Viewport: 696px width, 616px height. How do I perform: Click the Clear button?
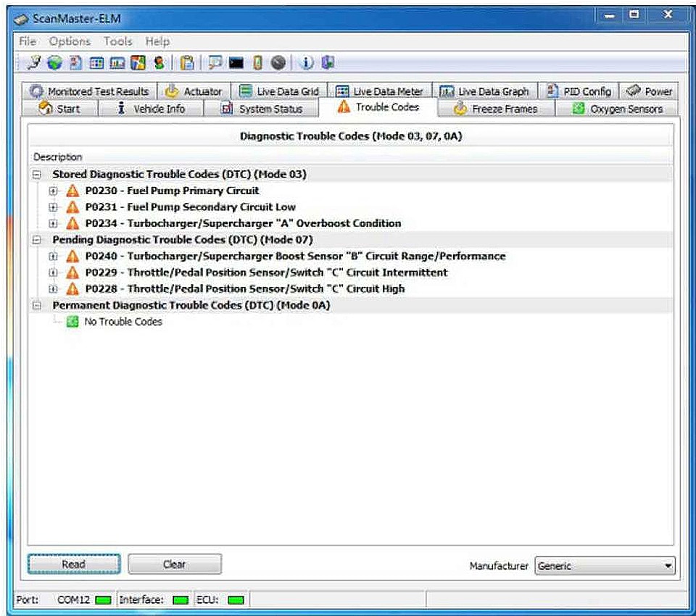[175, 564]
